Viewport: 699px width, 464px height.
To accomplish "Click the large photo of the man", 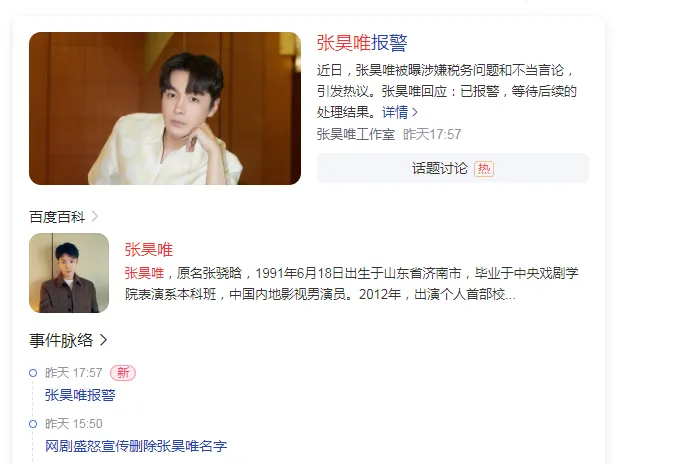I will pyautogui.click(x=165, y=108).
